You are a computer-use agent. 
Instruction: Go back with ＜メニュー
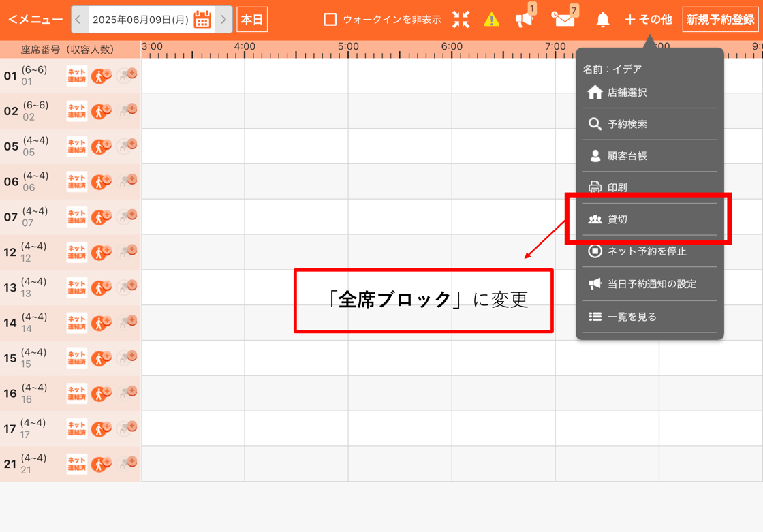click(35, 20)
